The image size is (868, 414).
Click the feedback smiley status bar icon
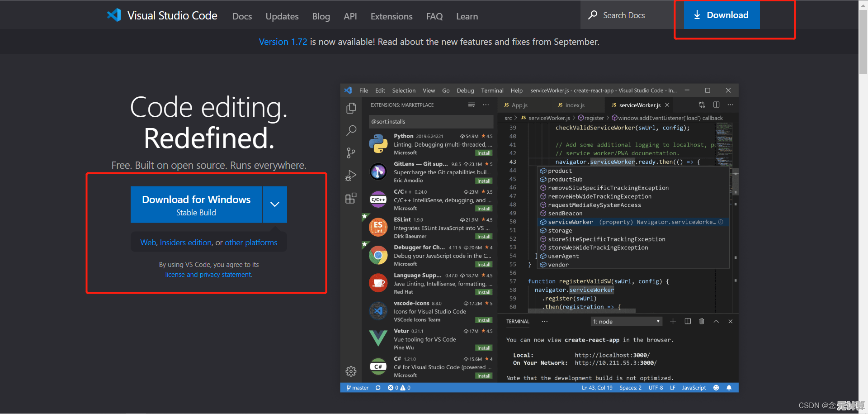[716, 388]
